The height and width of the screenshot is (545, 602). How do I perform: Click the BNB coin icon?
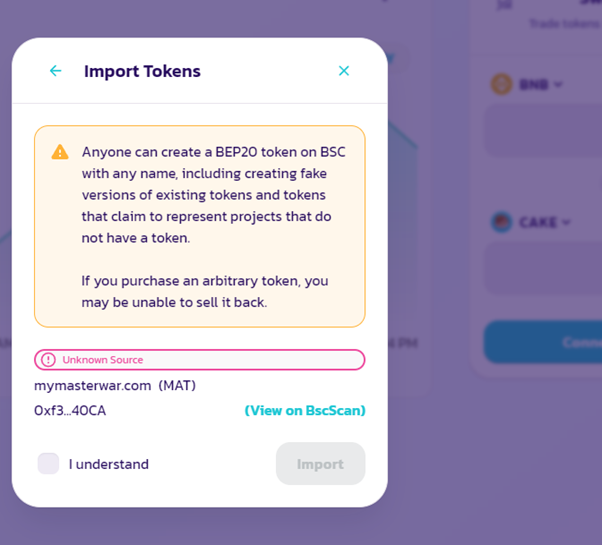coord(501,84)
